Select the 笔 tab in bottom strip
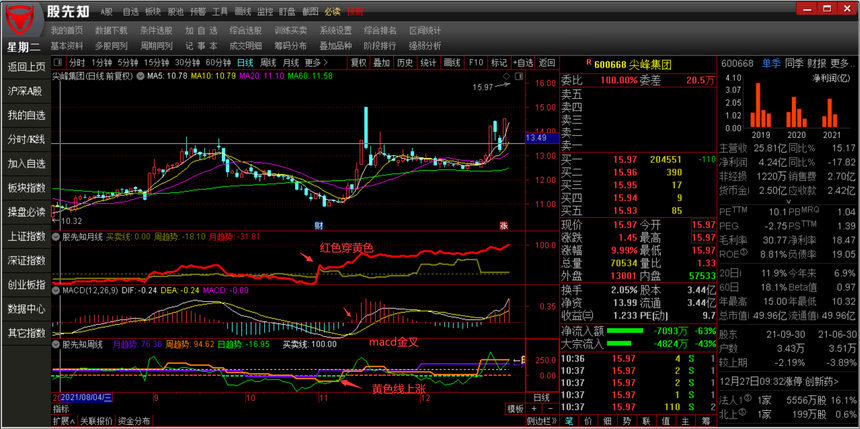 click(568, 421)
